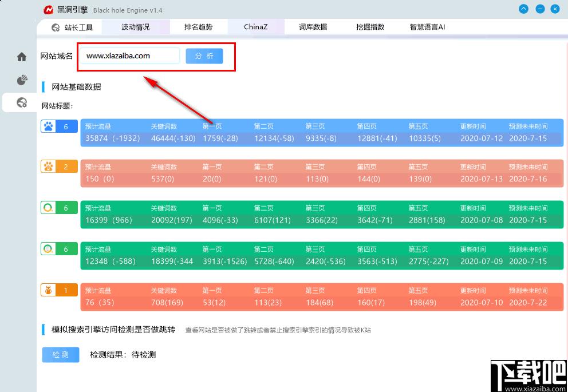Click the update date 2020-07-08

coord(482,220)
